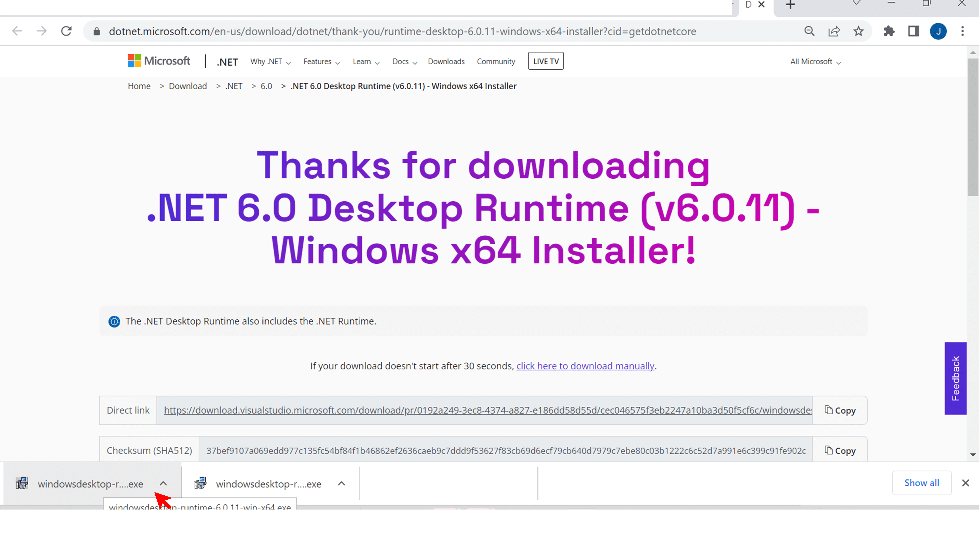The image size is (980, 552).
Task: Bookmark this page with the star icon
Action: pos(858,31)
